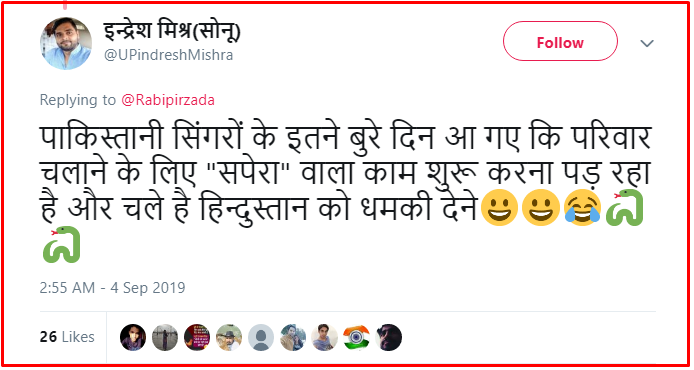
Task: Click the first grinning face emoji
Action: tap(500, 208)
